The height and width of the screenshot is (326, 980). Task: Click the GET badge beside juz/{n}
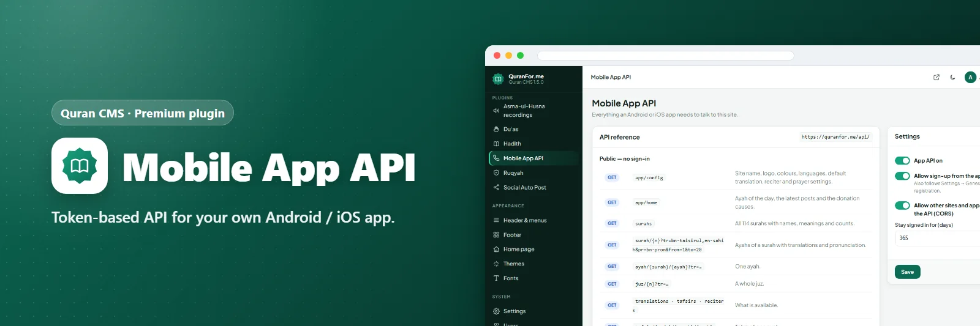tap(612, 284)
